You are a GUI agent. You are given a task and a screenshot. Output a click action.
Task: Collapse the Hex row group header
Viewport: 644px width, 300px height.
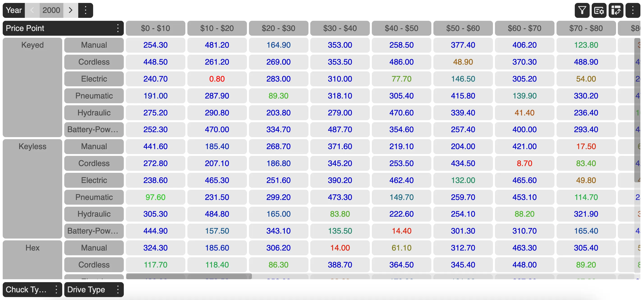click(32, 248)
